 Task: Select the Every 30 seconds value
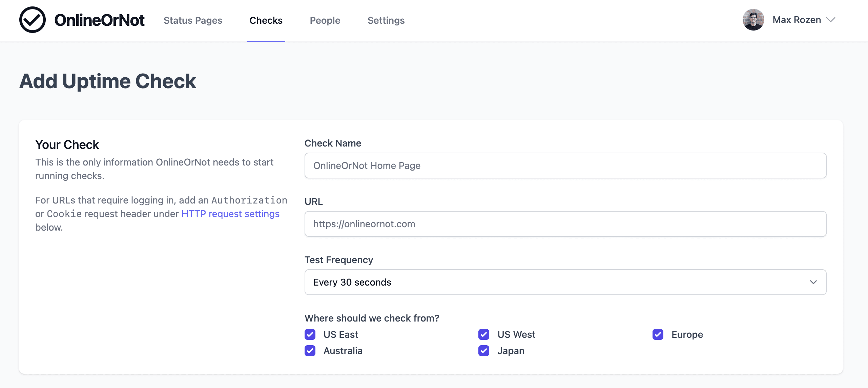pos(353,282)
